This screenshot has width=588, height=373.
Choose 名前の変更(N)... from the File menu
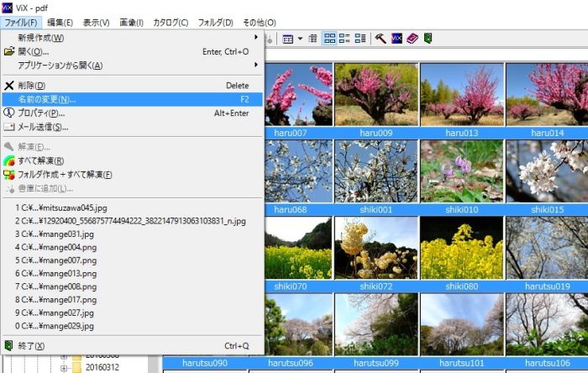[47, 99]
